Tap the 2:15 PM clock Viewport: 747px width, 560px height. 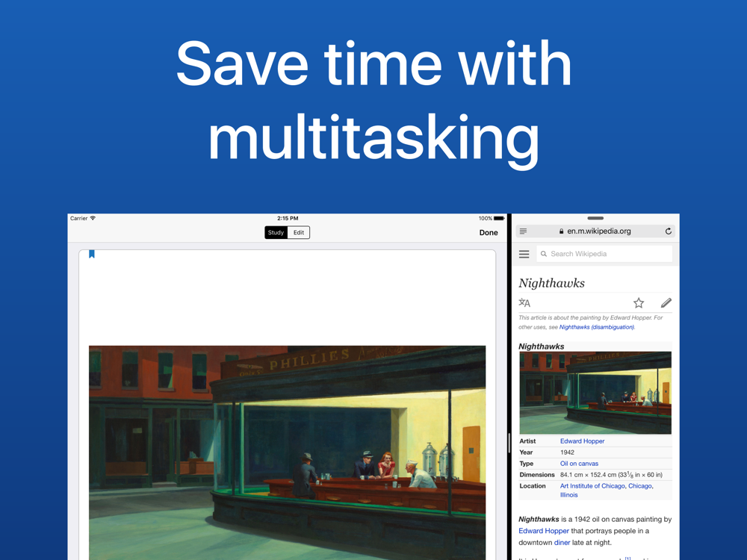[288, 218]
